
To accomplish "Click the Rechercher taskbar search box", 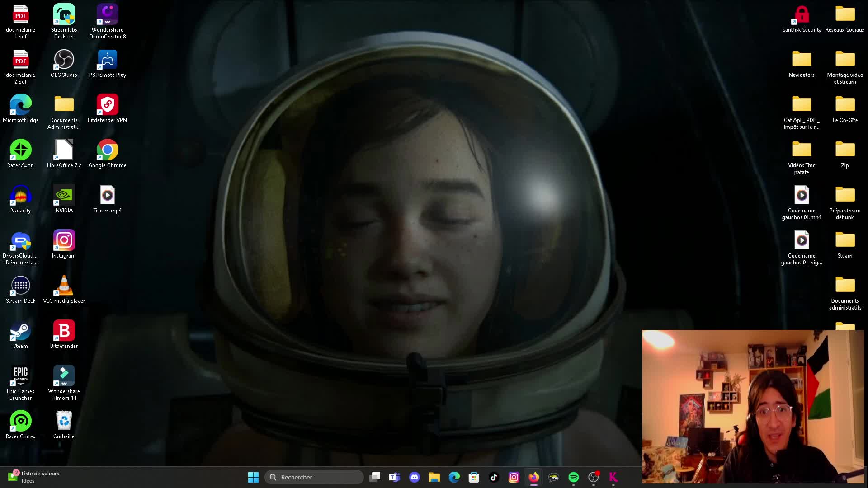I will pyautogui.click(x=314, y=477).
